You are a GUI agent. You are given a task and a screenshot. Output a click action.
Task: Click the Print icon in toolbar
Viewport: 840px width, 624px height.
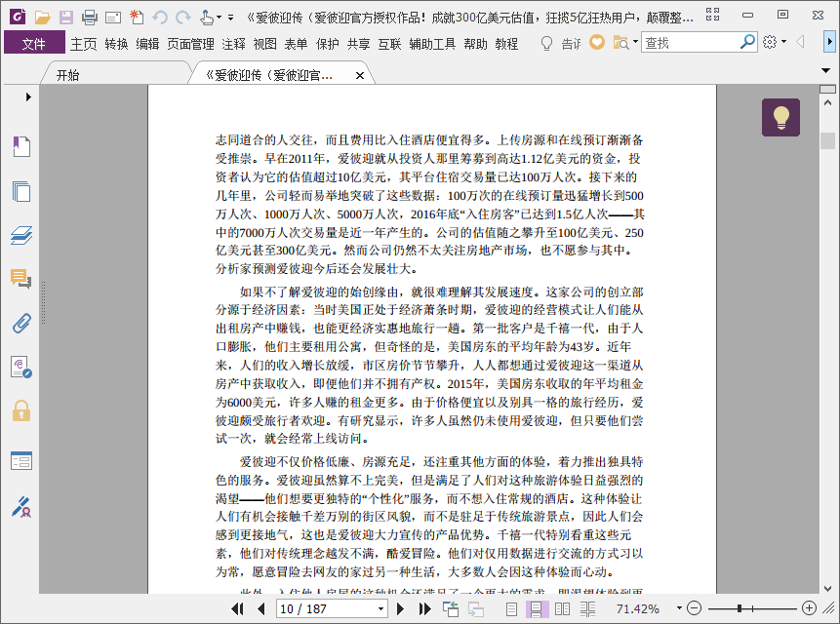90,18
